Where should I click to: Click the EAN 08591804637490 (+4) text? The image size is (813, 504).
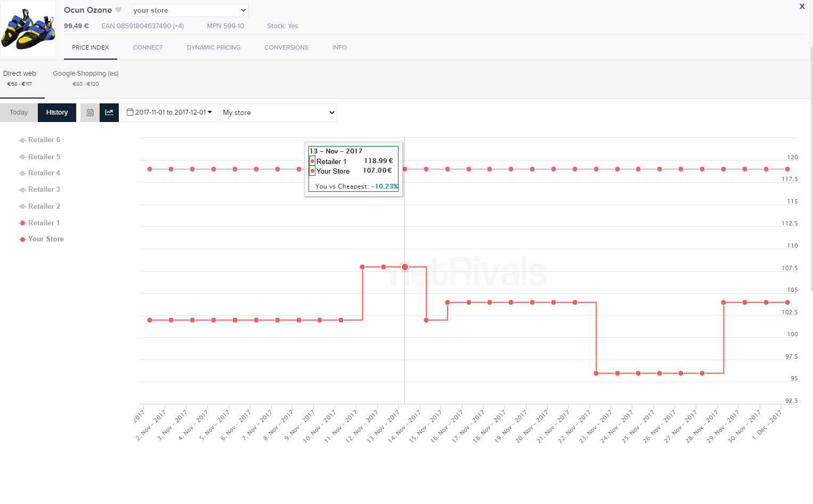coord(143,26)
